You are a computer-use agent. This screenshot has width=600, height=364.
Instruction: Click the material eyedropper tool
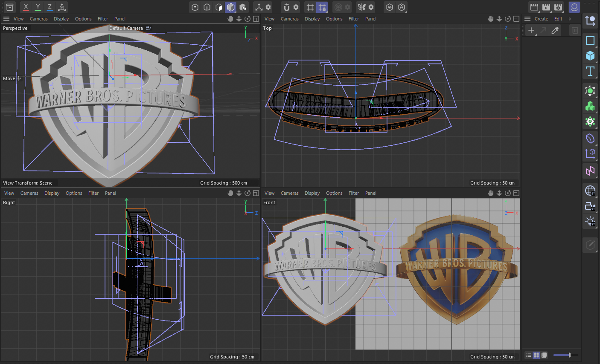point(555,30)
